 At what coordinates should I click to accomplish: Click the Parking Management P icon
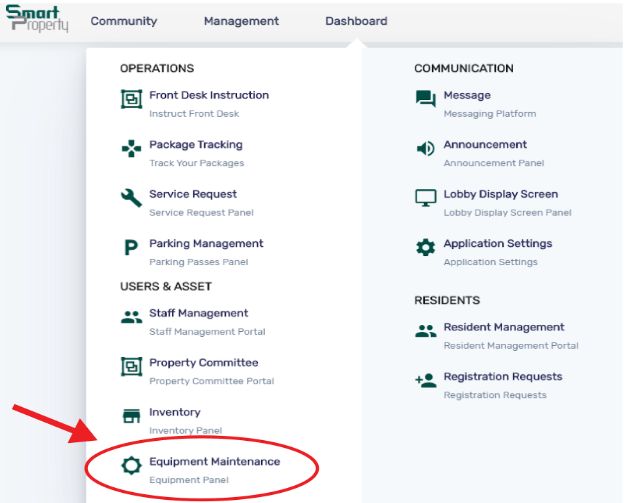pos(131,248)
